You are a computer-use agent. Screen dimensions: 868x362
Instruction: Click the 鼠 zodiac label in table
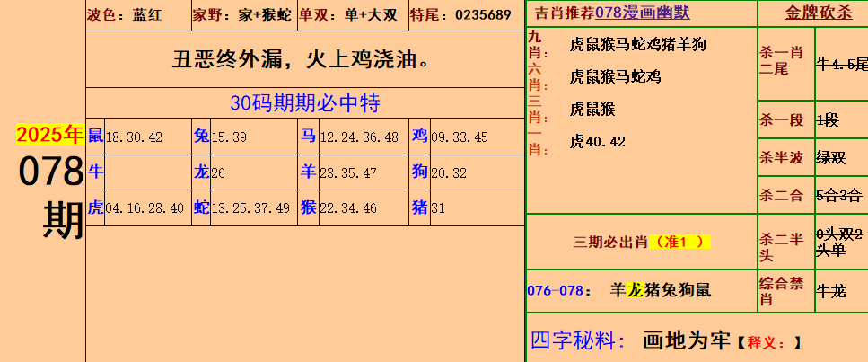coord(95,137)
